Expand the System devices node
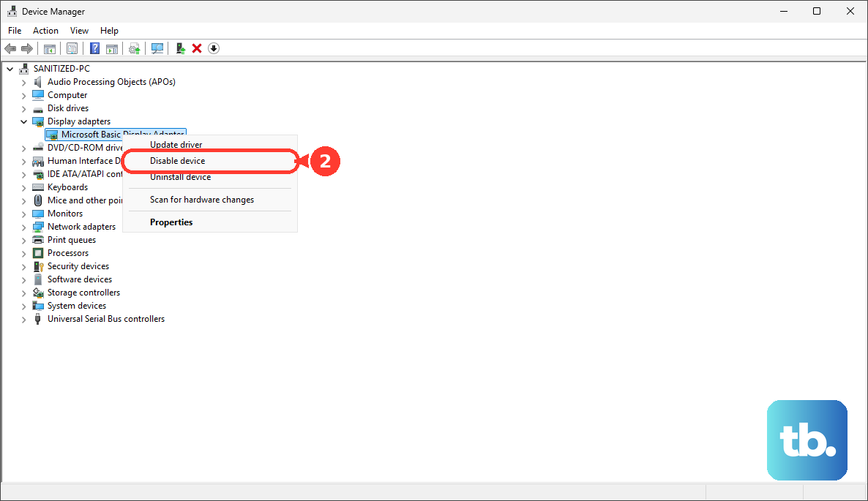Image resolution: width=868 pixels, height=501 pixels. coord(23,306)
